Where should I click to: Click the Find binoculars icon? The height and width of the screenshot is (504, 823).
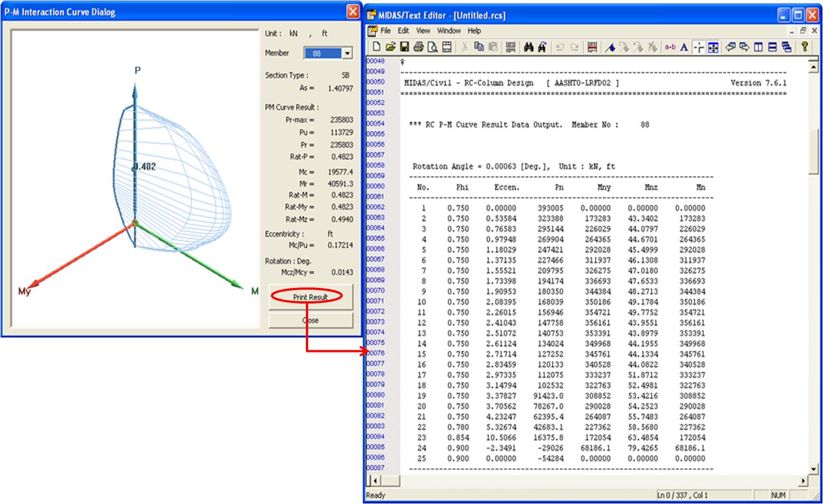click(529, 47)
